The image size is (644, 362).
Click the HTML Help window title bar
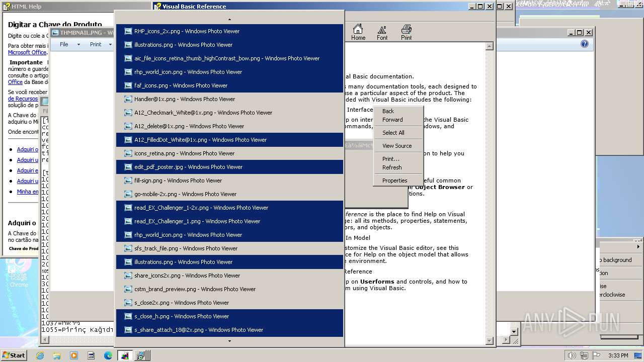pos(75,7)
